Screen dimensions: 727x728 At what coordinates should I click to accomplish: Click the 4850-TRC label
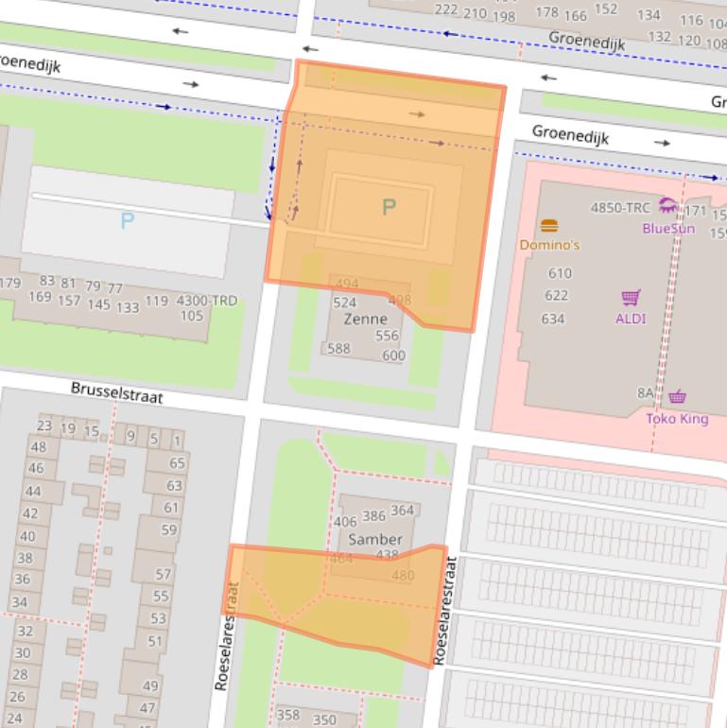tap(620, 208)
